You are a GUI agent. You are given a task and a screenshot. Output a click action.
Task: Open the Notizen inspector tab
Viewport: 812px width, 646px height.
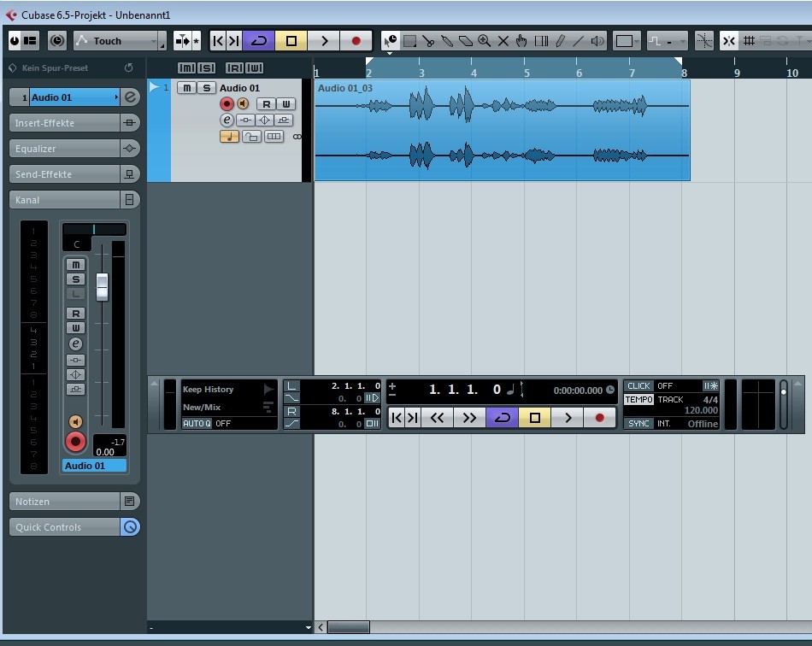click(64, 502)
